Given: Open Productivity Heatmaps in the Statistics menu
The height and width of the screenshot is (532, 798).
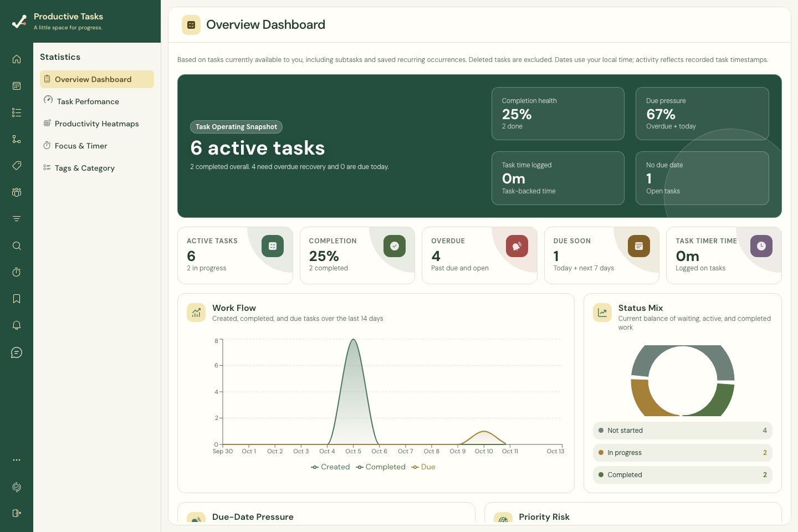Looking at the screenshot, I should click(x=97, y=124).
